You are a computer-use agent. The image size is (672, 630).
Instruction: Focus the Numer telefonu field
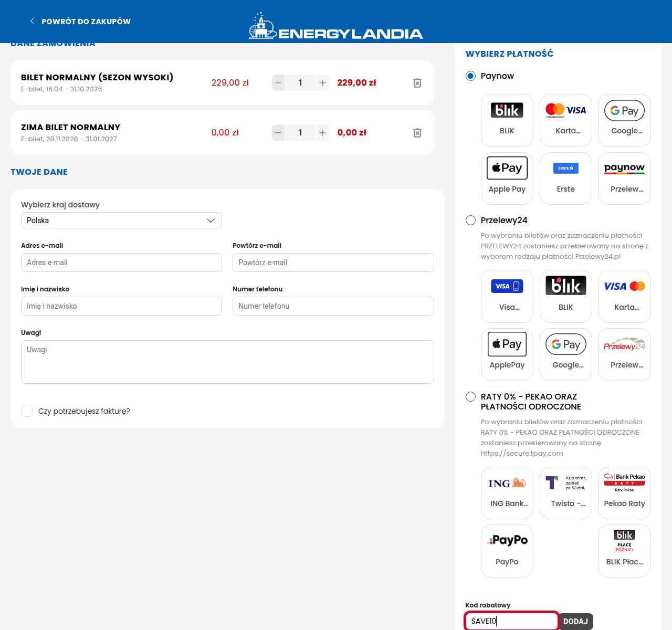(x=333, y=306)
